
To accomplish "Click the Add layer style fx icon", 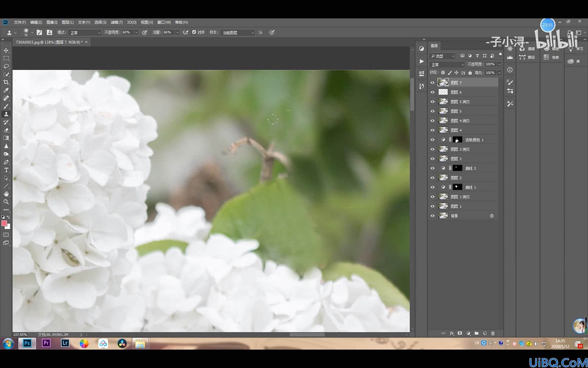I will tap(452, 333).
